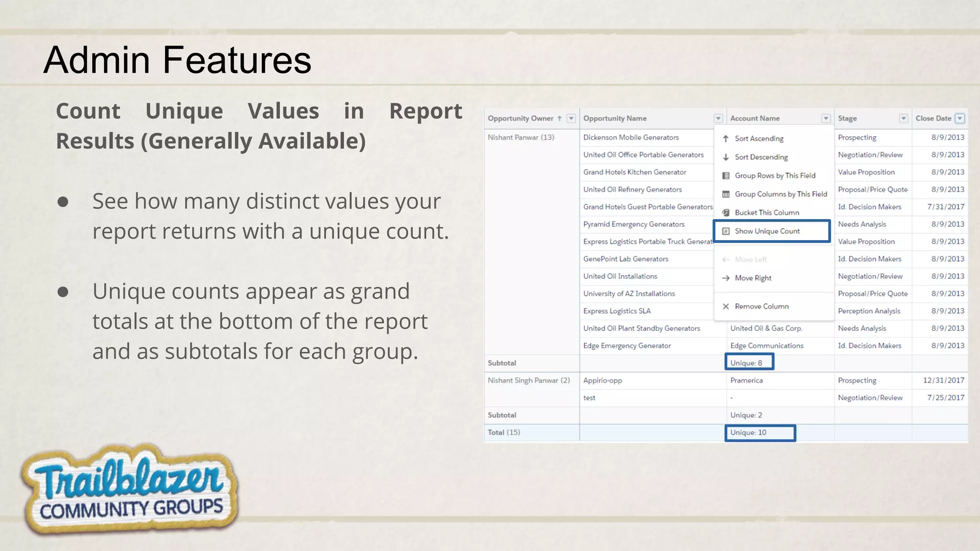Click Edge Emergency Generator opportunity
Image resolution: width=980 pixels, height=551 pixels.
627,346
